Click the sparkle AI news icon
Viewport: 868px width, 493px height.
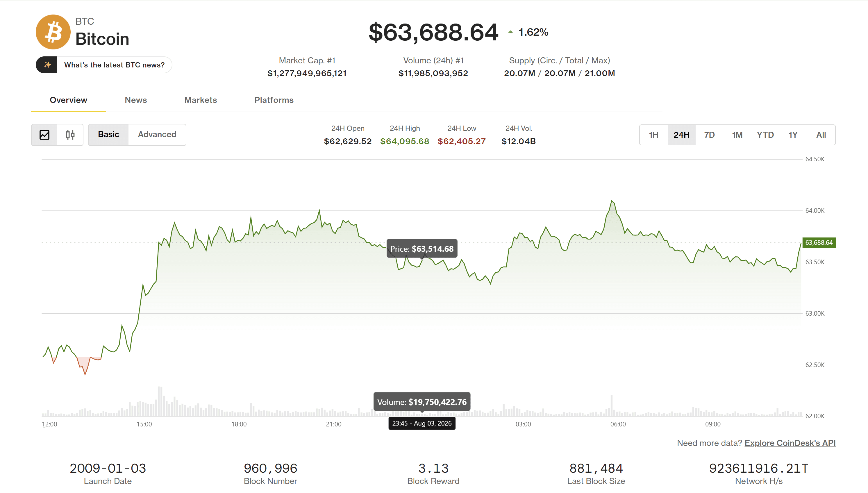pyautogui.click(x=47, y=65)
